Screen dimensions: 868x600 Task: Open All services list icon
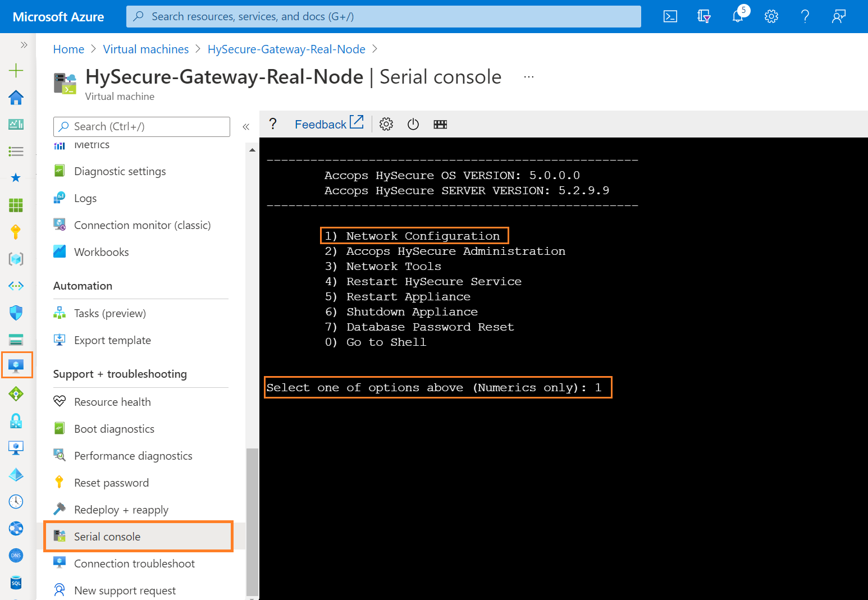point(16,151)
